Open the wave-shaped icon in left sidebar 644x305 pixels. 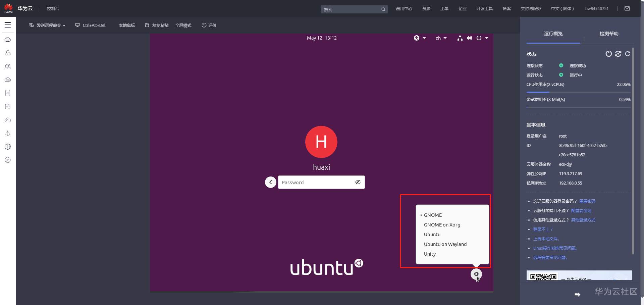tap(8, 66)
